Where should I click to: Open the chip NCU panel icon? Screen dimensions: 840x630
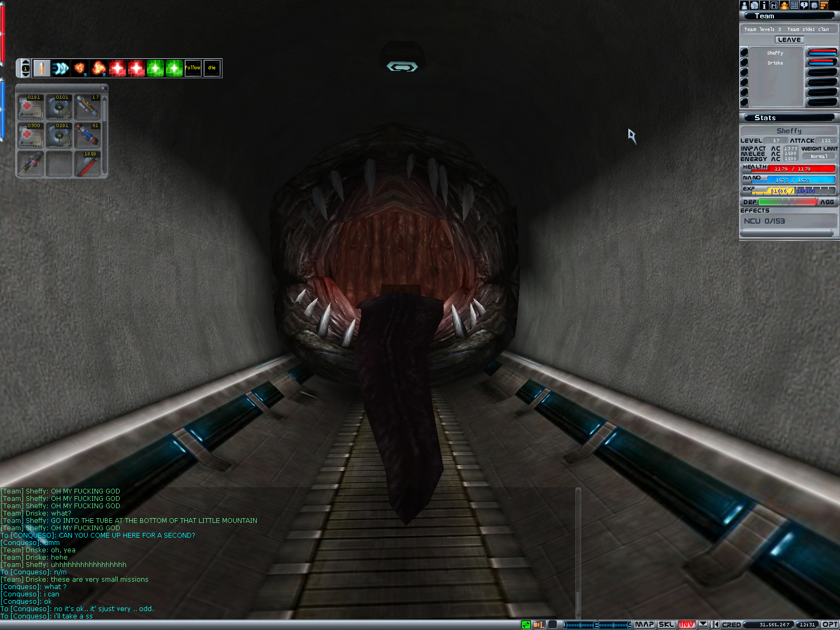pos(814,5)
